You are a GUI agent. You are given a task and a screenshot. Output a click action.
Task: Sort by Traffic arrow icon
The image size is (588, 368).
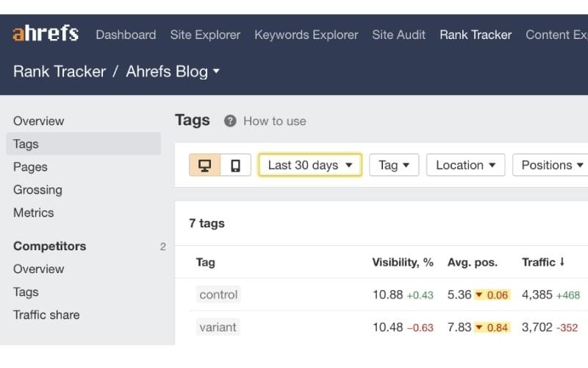pos(562,262)
